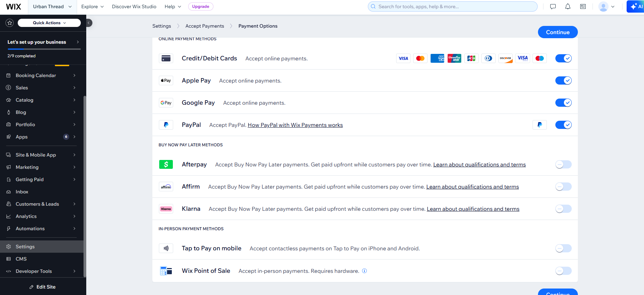The image size is (644, 295).
Task: Open the Urban Thread site dropdown
Action: click(52, 6)
